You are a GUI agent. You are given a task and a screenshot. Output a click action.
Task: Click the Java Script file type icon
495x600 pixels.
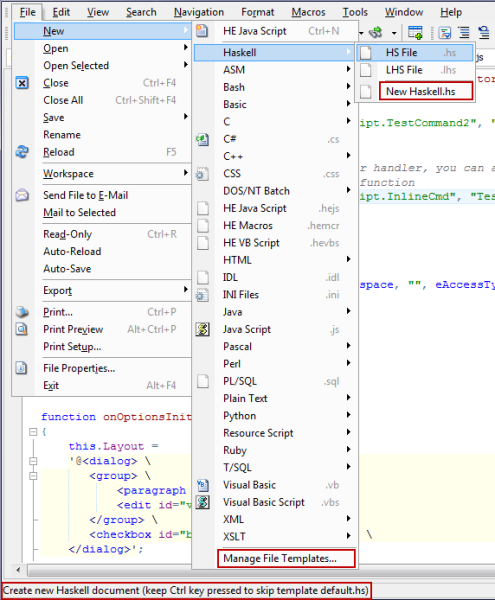[203, 329]
